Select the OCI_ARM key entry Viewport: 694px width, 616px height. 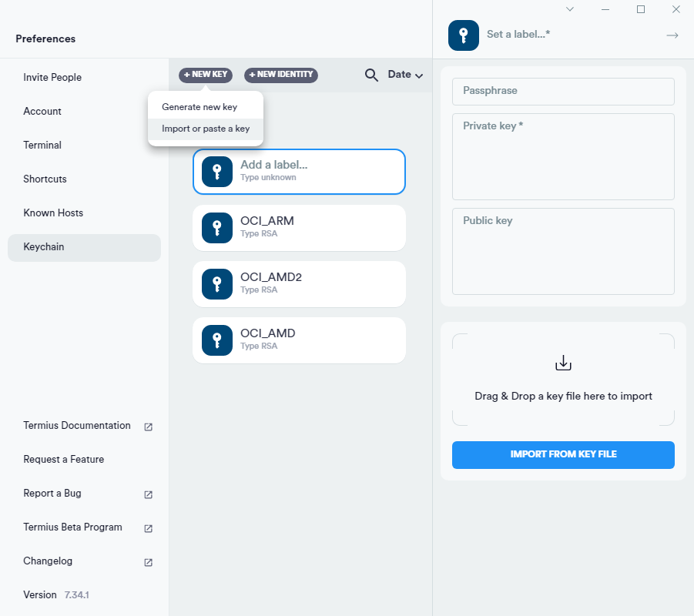pyautogui.click(x=299, y=228)
